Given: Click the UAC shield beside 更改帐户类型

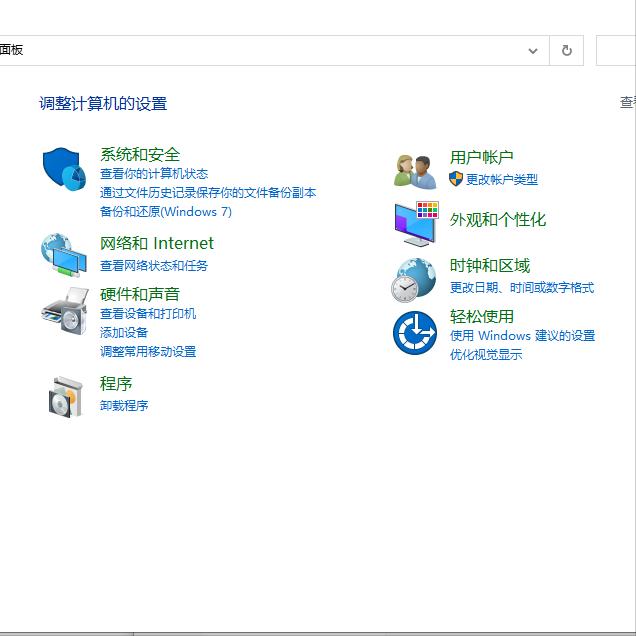Looking at the screenshot, I should click(456, 179).
